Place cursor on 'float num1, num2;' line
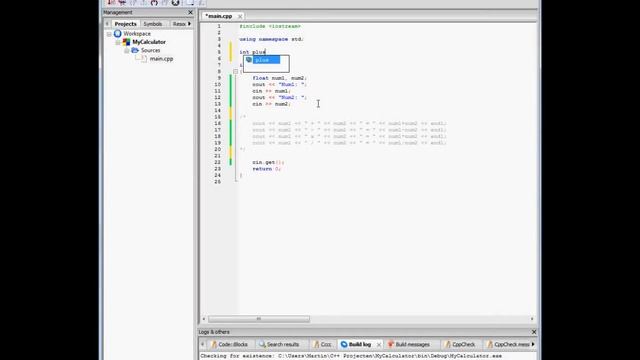Viewport: 640px width, 360px height. 279,78
